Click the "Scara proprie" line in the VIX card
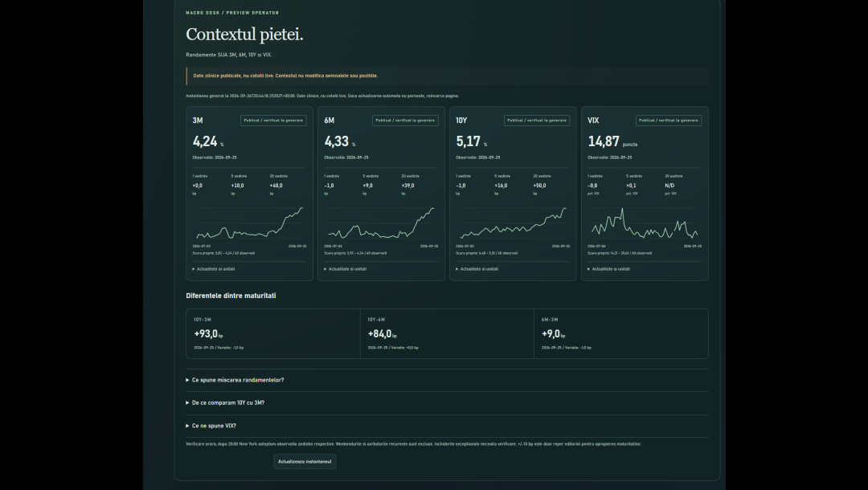Image resolution: width=868 pixels, height=490 pixels. point(620,253)
